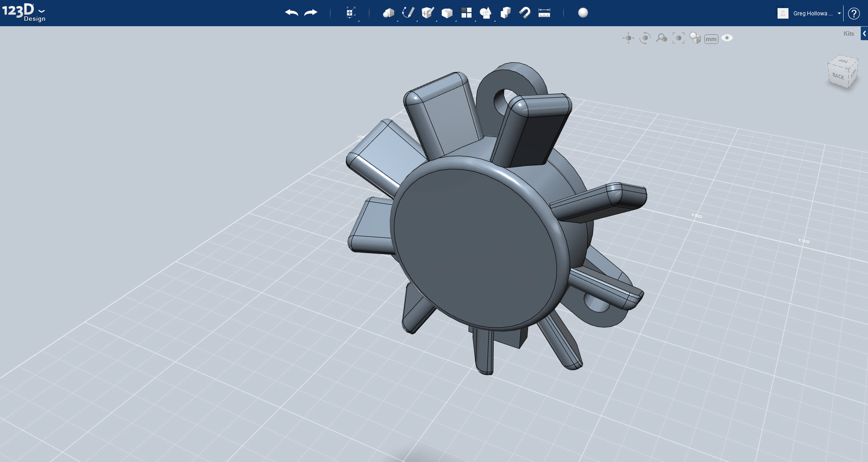
Task: Open the Material sphere tool
Action: (x=583, y=13)
